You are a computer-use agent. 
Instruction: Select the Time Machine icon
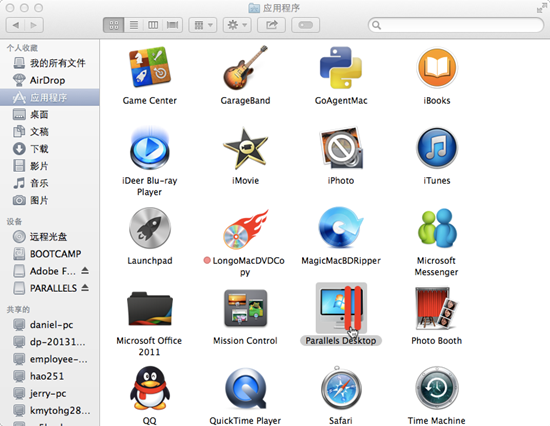tap(436, 388)
